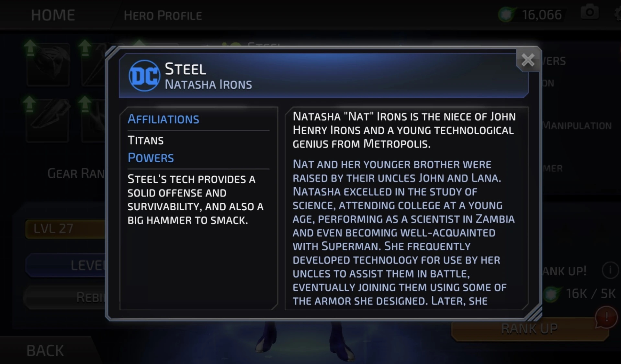Select the Titans affiliation entry
The image size is (621, 364).
pos(146,140)
